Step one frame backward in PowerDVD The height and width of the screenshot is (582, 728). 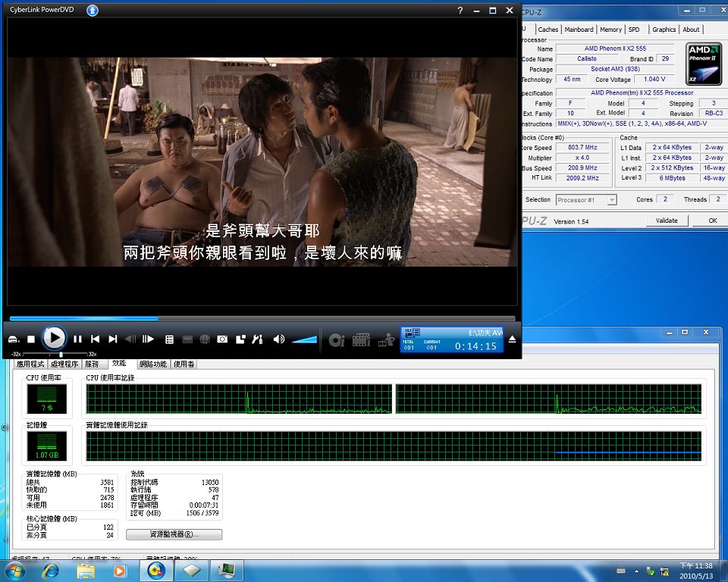point(130,339)
